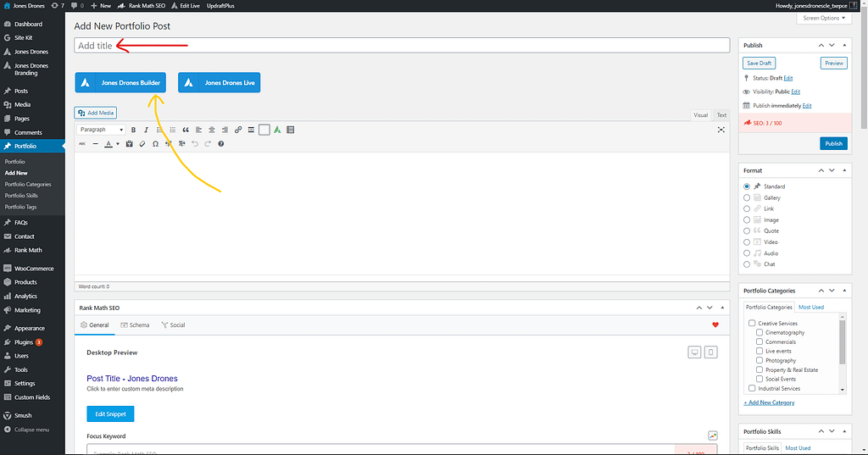Align text right in the editor
The height and width of the screenshot is (455, 868).
[x=225, y=130]
